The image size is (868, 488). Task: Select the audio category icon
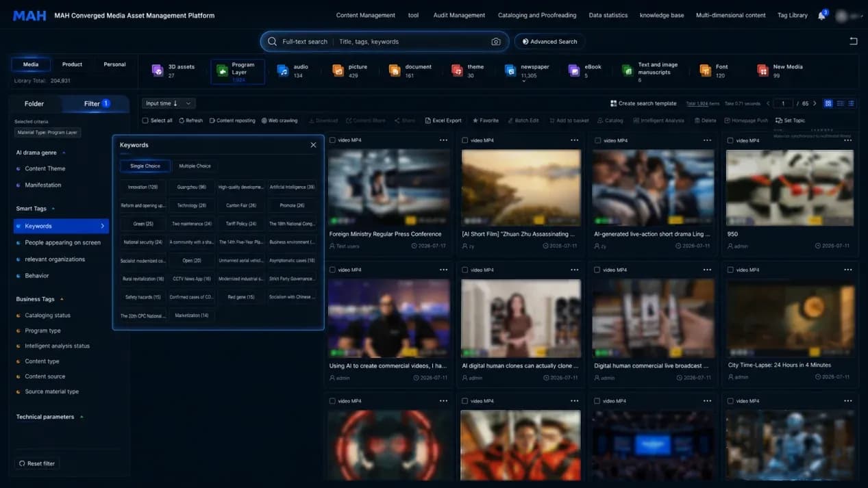(282, 70)
